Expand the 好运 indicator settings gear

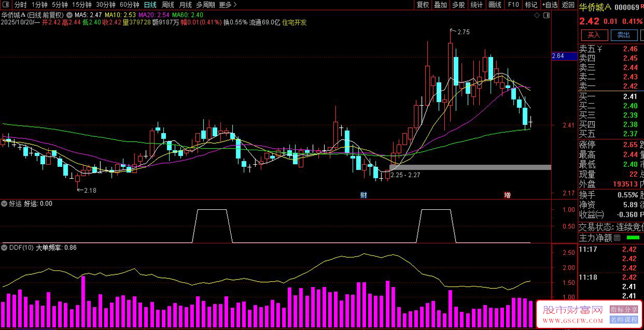click(x=5, y=203)
